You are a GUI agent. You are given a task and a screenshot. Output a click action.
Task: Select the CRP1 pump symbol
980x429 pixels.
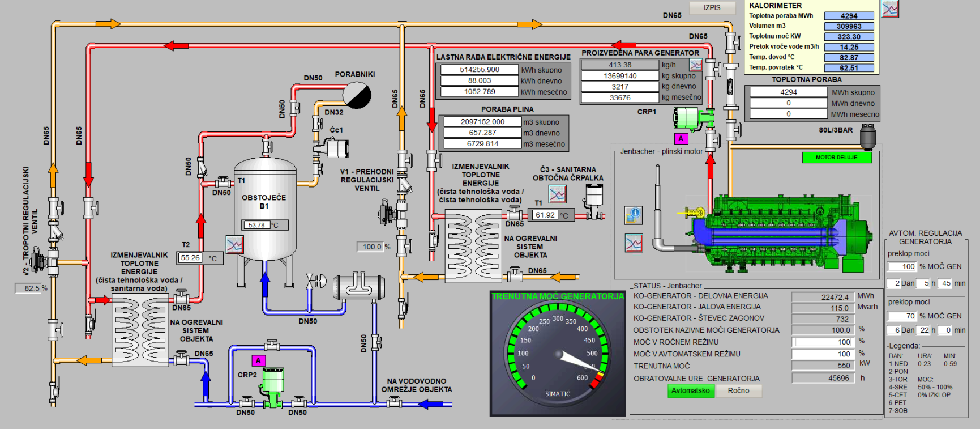692,118
